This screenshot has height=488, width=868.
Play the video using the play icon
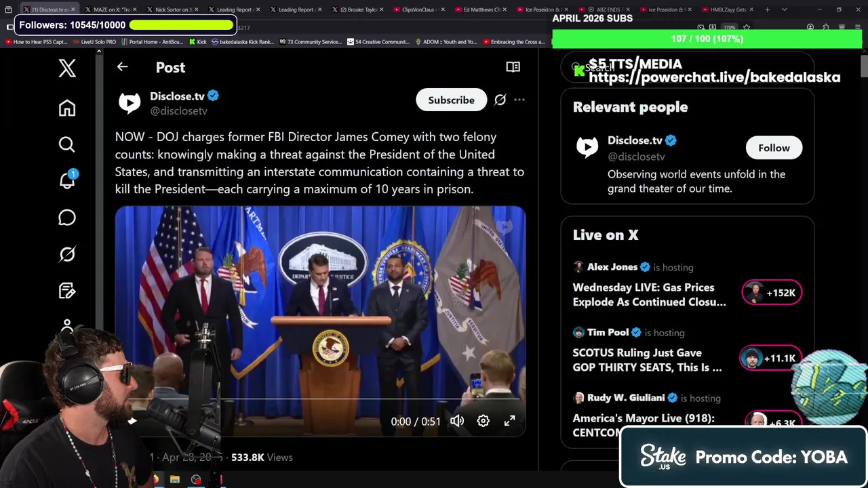pos(132,421)
